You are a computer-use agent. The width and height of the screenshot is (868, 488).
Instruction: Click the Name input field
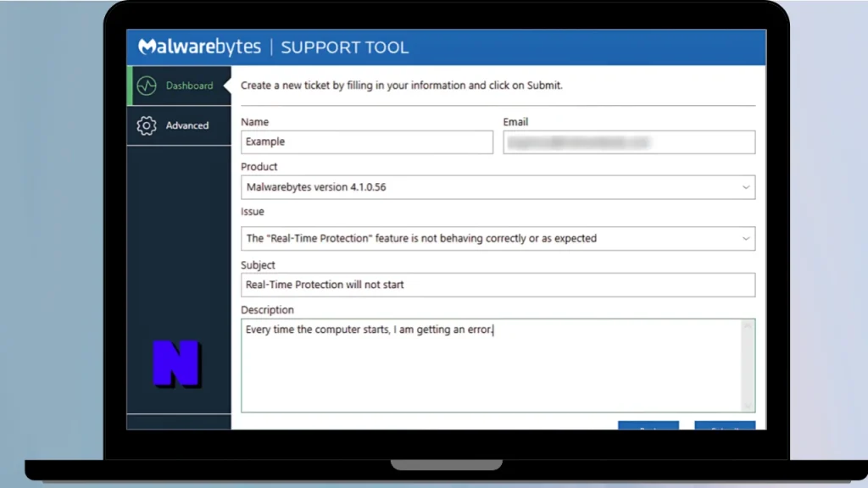pos(367,142)
